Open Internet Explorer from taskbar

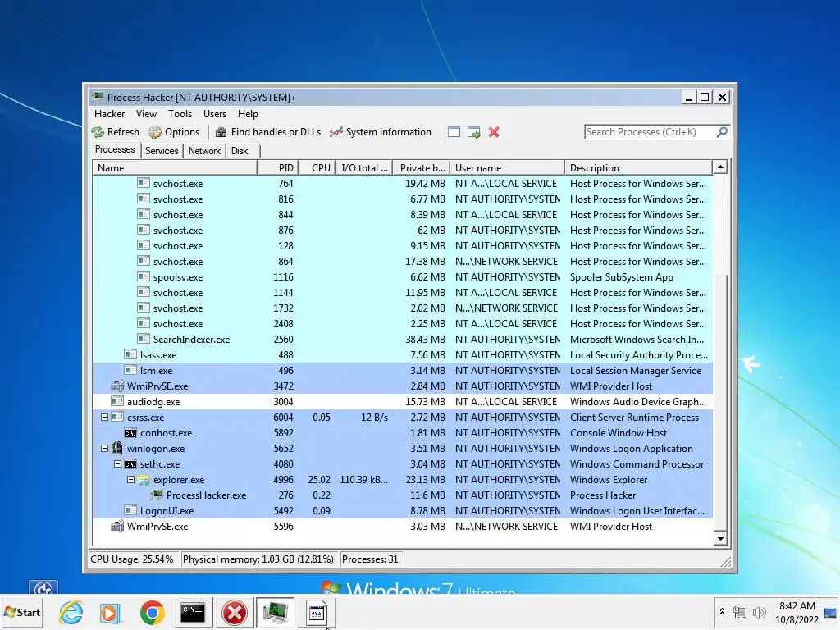71,612
